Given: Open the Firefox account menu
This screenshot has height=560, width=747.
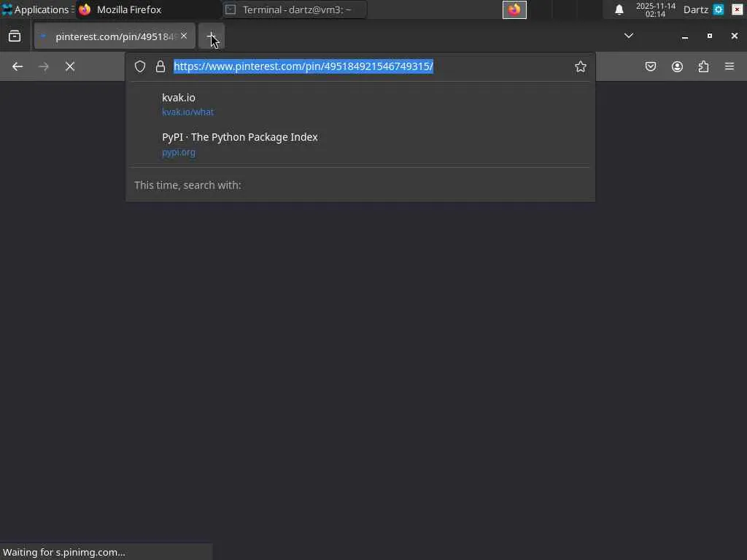Looking at the screenshot, I should [677, 66].
